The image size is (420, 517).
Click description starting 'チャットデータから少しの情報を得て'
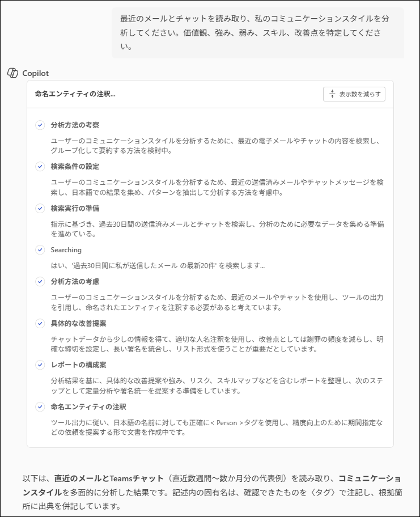pyautogui.click(x=217, y=344)
